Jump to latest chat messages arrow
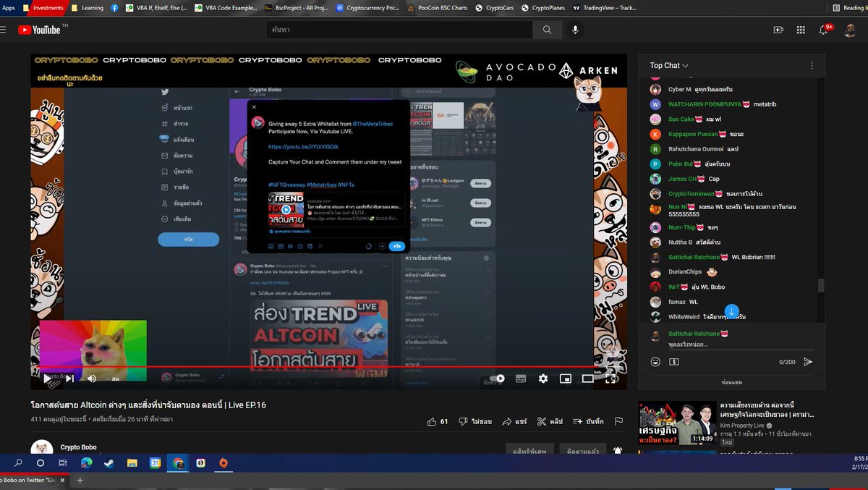 (731, 311)
